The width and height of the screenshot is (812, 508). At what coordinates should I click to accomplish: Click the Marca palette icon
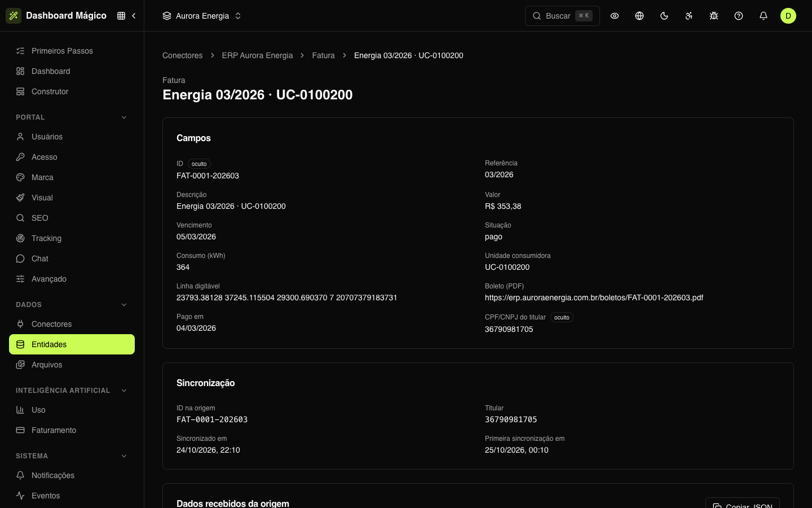pos(20,177)
